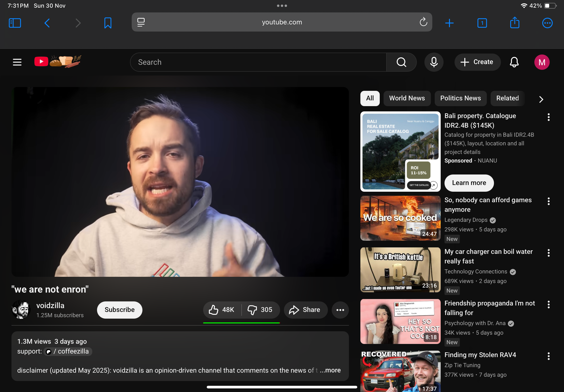This screenshot has height=392, width=564.
Task: Open more actions menu beside Share
Action: [x=340, y=310]
